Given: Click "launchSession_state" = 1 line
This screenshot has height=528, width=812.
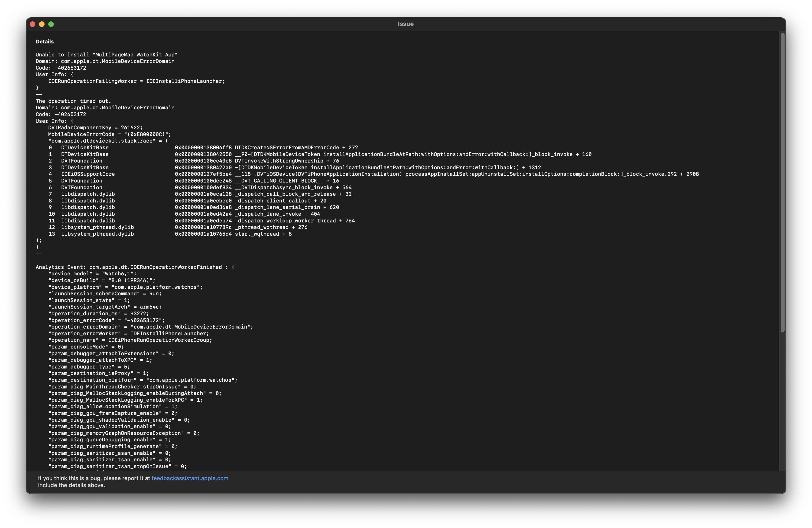Looking at the screenshot, I should 89,300.
